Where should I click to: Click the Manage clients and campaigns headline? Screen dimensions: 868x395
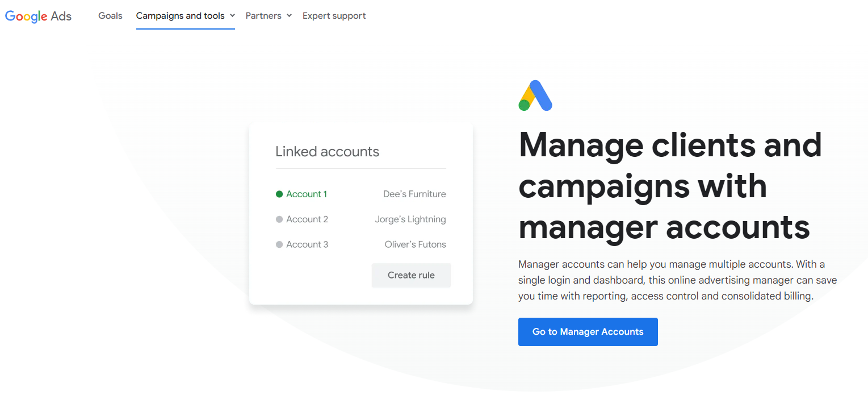[670, 185]
